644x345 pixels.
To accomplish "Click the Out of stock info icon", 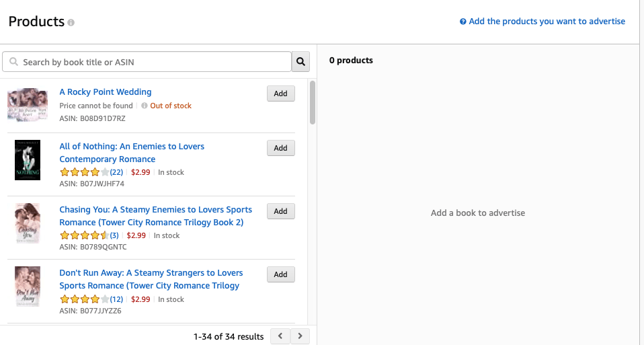I will 145,106.
